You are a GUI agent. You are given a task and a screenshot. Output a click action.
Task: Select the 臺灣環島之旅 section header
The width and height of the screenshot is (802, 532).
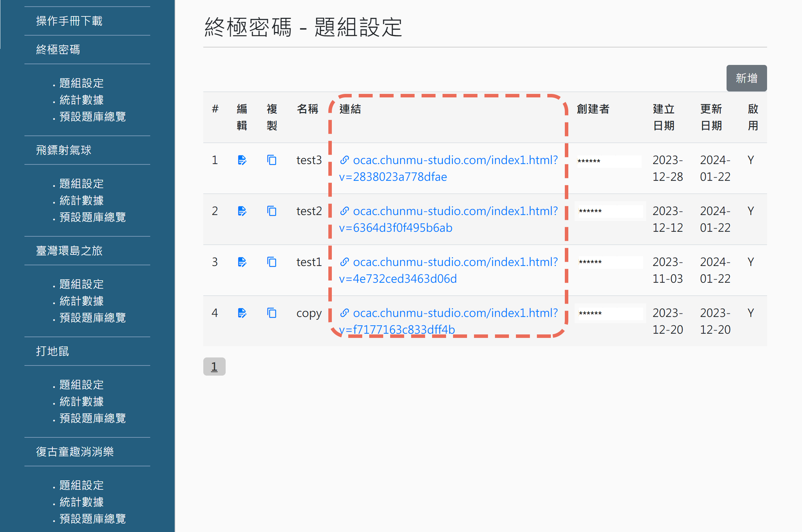click(70, 251)
